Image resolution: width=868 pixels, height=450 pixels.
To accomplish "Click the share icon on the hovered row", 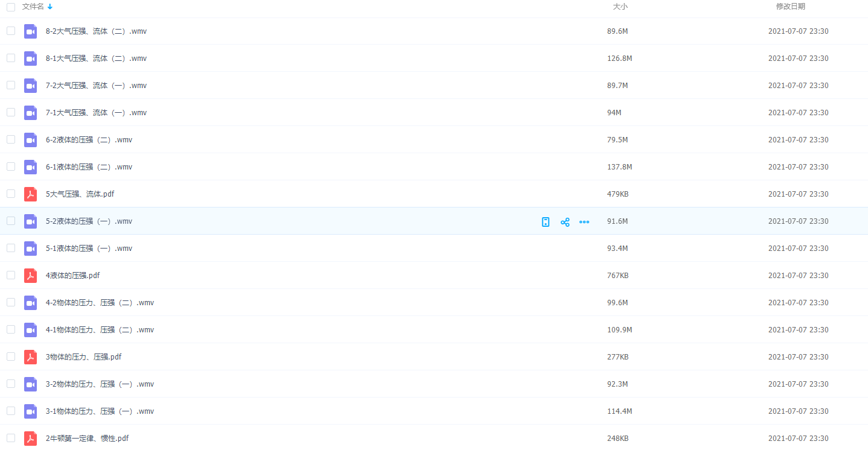I will 565,222.
